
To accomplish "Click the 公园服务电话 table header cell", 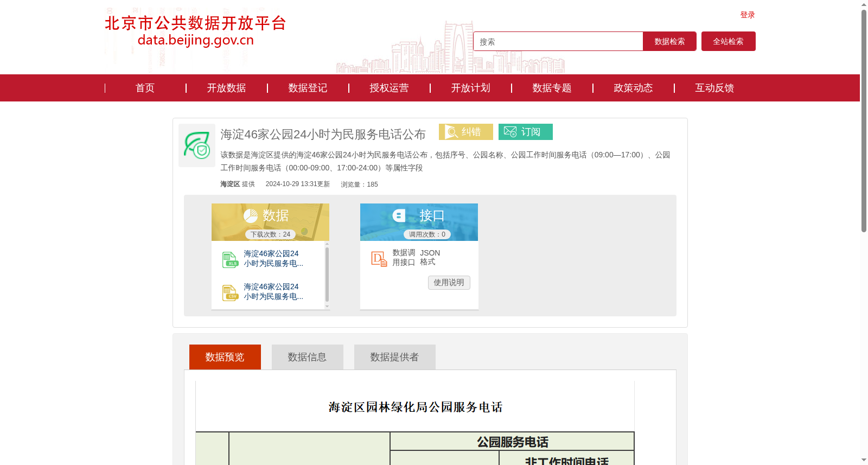I will [x=512, y=442].
